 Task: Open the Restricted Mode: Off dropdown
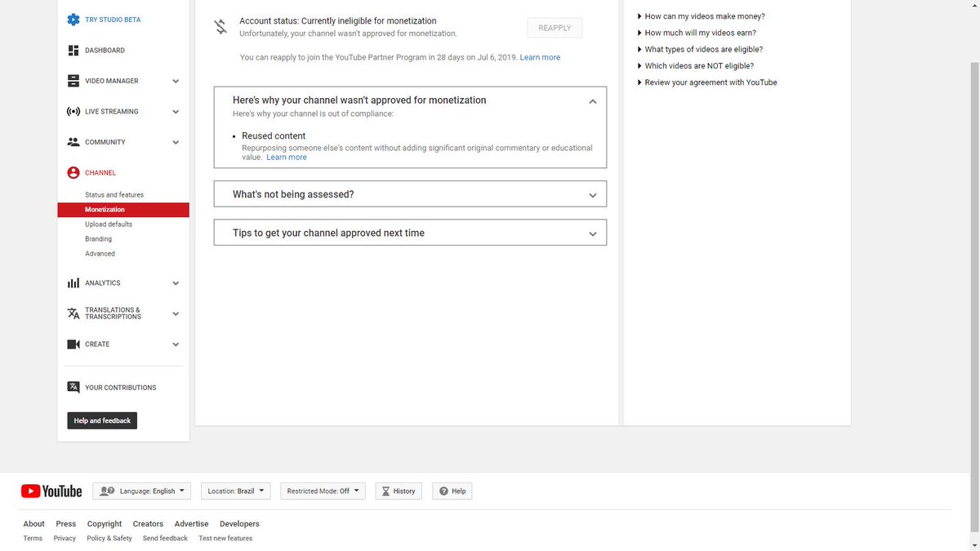tap(323, 491)
